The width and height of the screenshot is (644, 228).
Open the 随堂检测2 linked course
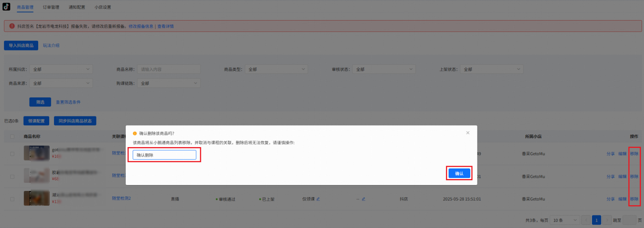(121, 198)
